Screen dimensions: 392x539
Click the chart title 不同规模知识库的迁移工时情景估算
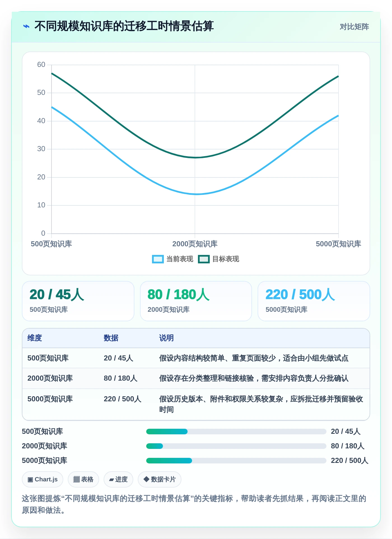pos(124,27)
